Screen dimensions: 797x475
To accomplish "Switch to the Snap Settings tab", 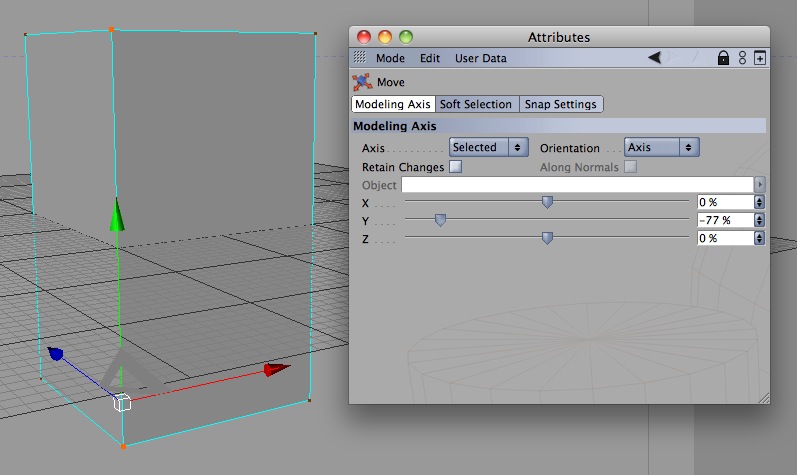I will pos(561,104).
